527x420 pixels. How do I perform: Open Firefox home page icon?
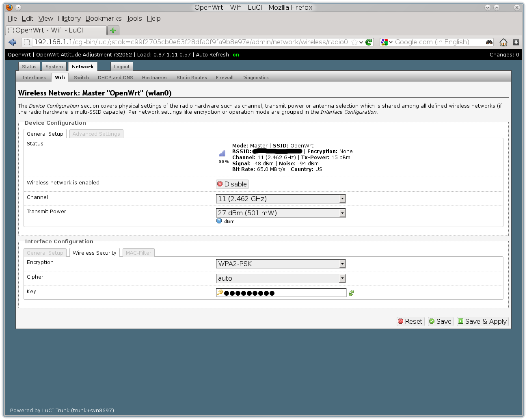[x=503, y=42]
